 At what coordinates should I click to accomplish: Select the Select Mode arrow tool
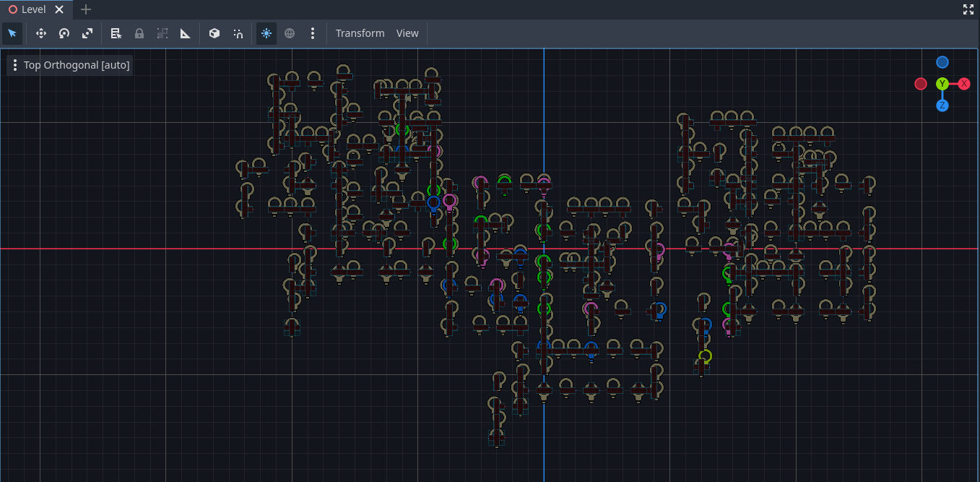pyautogui.click(x=12, y=33)
